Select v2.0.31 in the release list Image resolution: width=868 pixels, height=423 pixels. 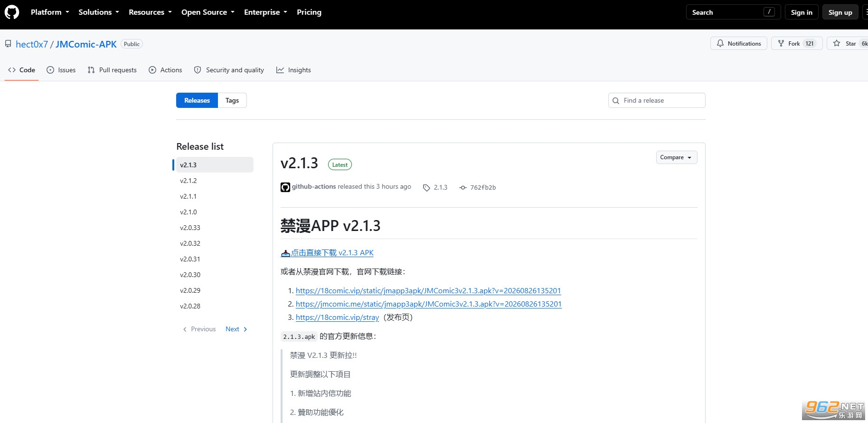point(215,259)
